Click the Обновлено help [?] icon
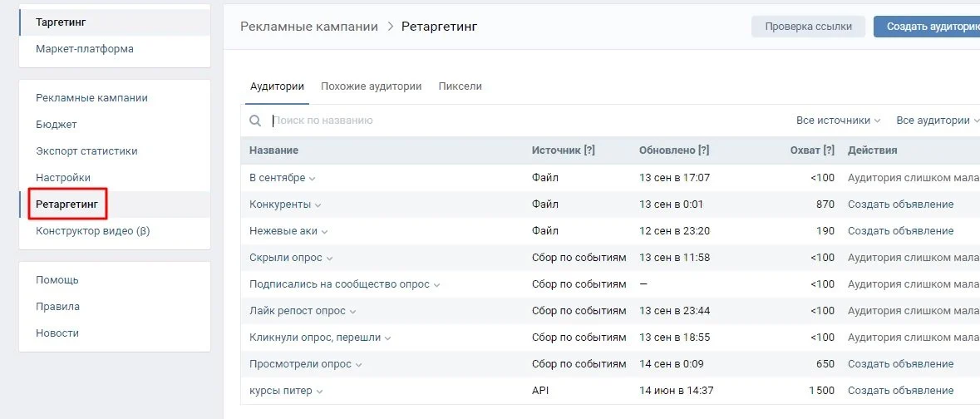 703,150
